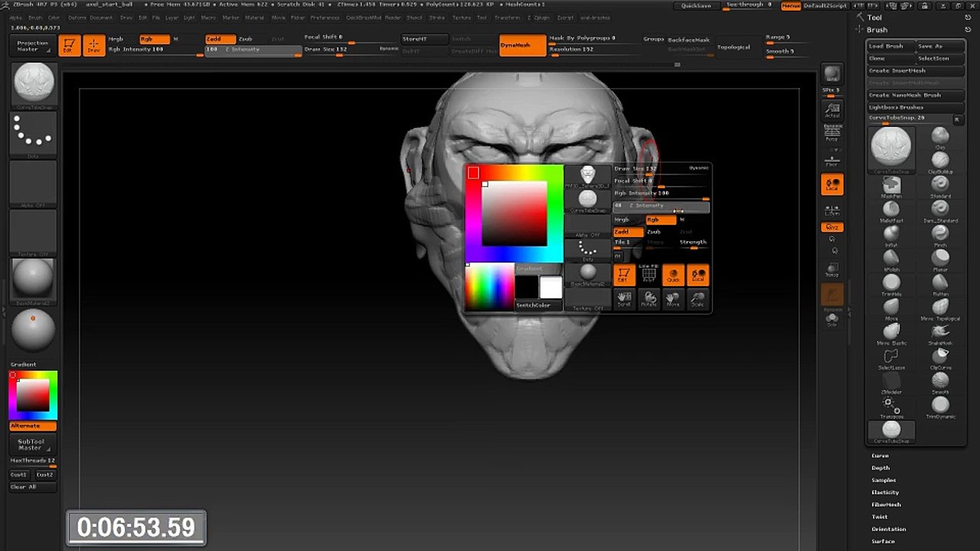
Task: Select the TrimHole brush
Action: (891, 284)
